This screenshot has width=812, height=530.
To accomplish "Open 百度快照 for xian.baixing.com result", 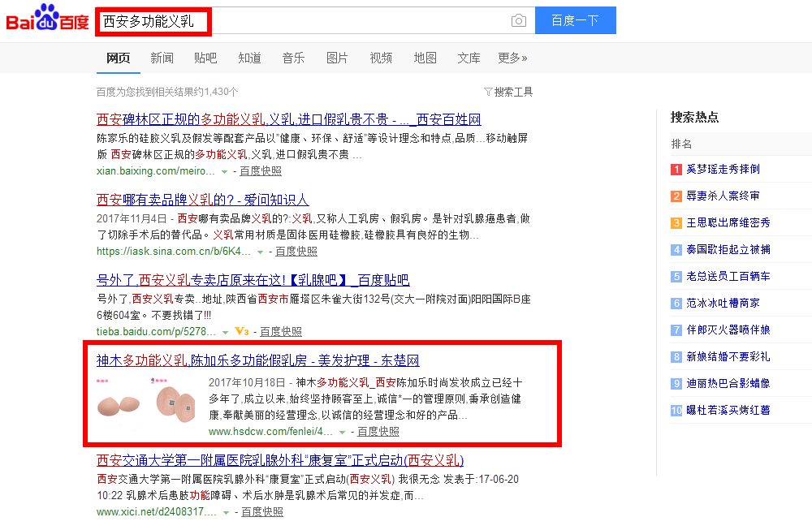I will click(261, 170).
